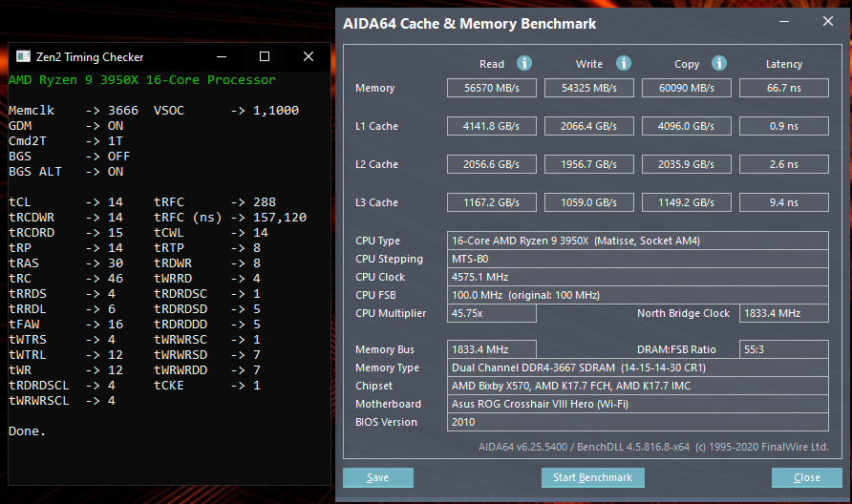
Task: Click L3 Cache Read 1167.2 GB/s field
Action: (x=492, y=202)
